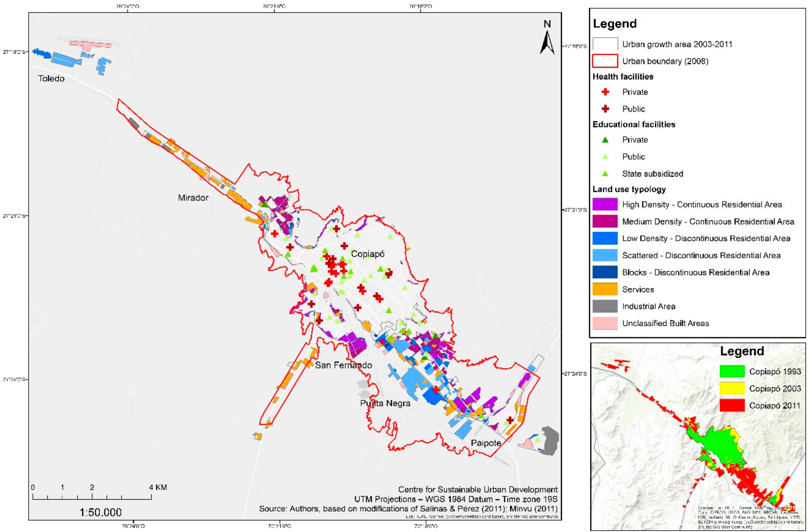Click the San Fernando place label
The height and width of the screenshot is (532, 808).
click(x=344, y=365)
